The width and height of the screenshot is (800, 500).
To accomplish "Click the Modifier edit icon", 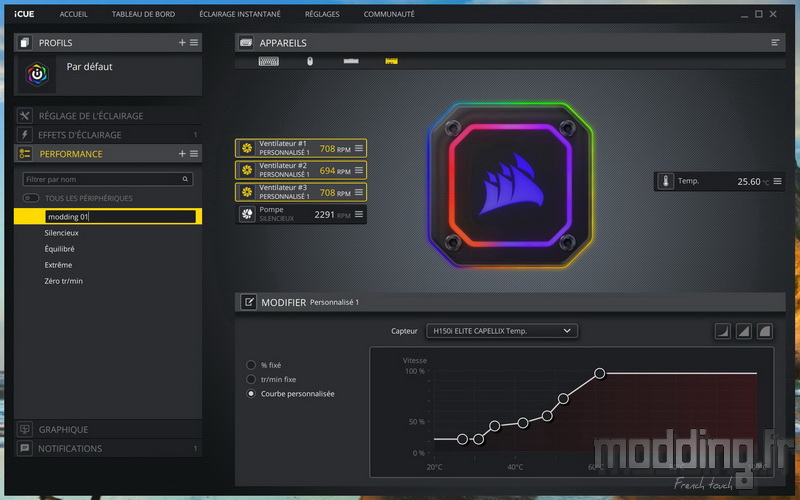I will click(248, 302).
